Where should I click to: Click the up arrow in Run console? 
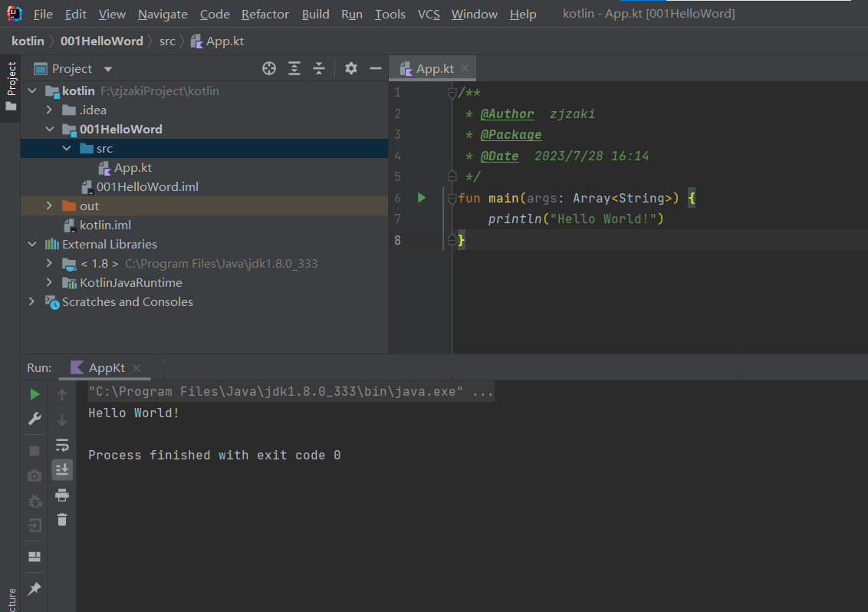[x=62, y=395]
